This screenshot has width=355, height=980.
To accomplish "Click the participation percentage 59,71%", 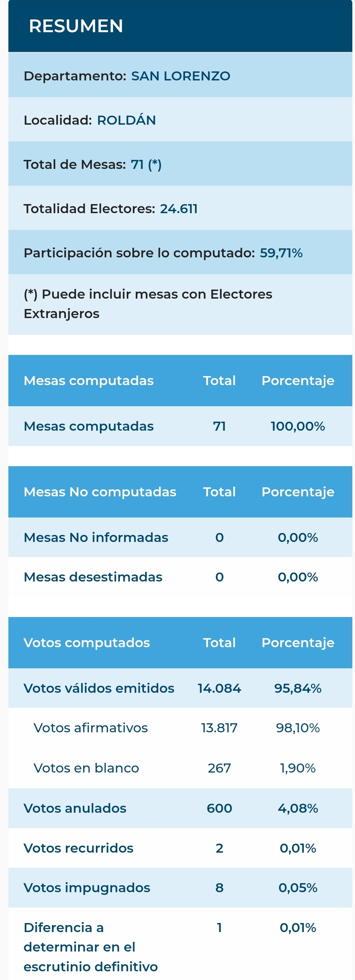I will click(281, 253).
